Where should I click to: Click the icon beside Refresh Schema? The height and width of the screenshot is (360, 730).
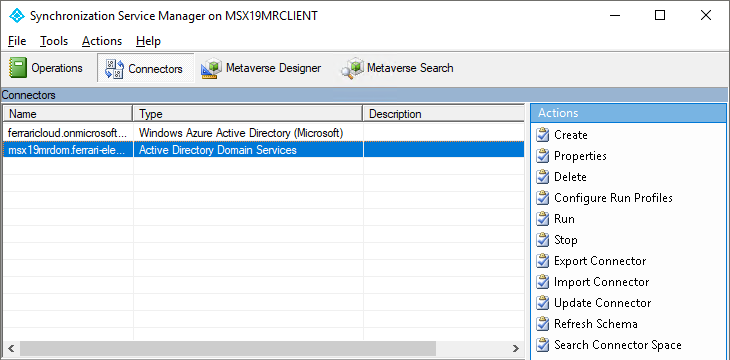tap(543, 324)
